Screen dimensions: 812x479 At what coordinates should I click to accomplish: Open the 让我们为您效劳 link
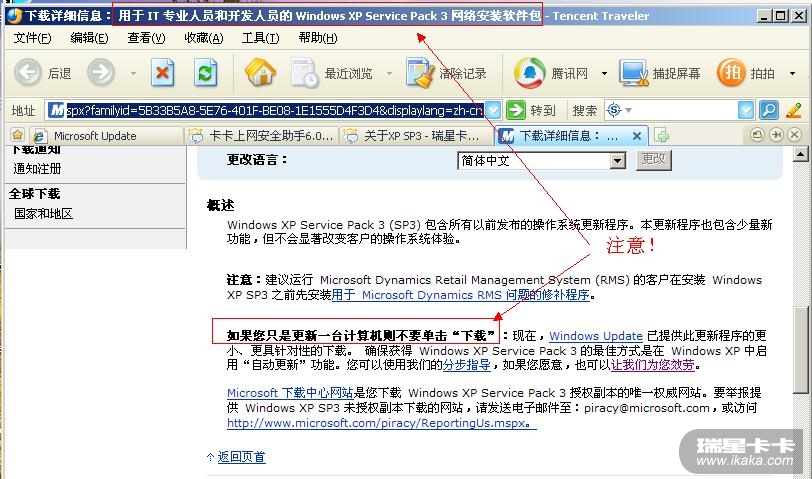[652, 365]
